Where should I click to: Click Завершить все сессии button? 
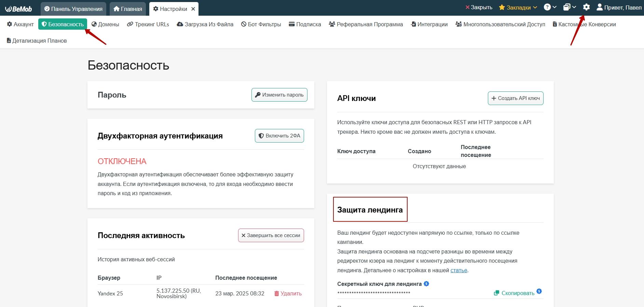(271, 235)
